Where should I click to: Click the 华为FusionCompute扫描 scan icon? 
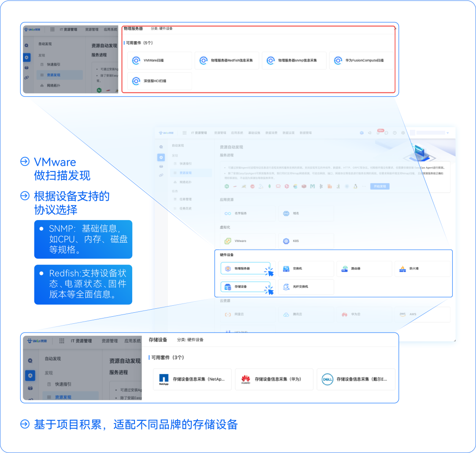tap(338, 60)
